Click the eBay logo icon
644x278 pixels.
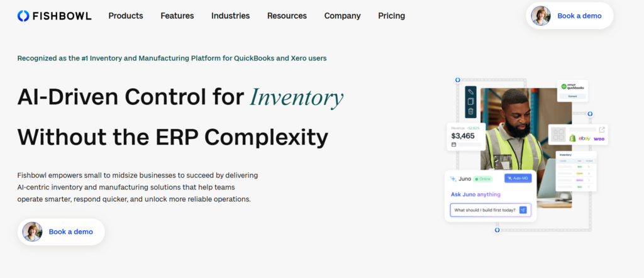(584, 138)
